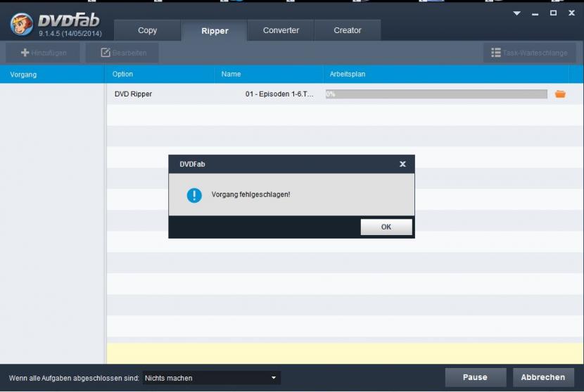
Task: Go to the Creator tab
Action: [348, 30]
